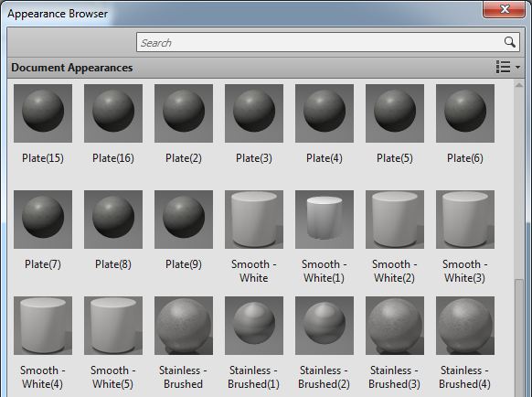Viewport: 532px width, 397px height.
Task: Click the Document Appearances section header
Action: [x=72, y=68]
